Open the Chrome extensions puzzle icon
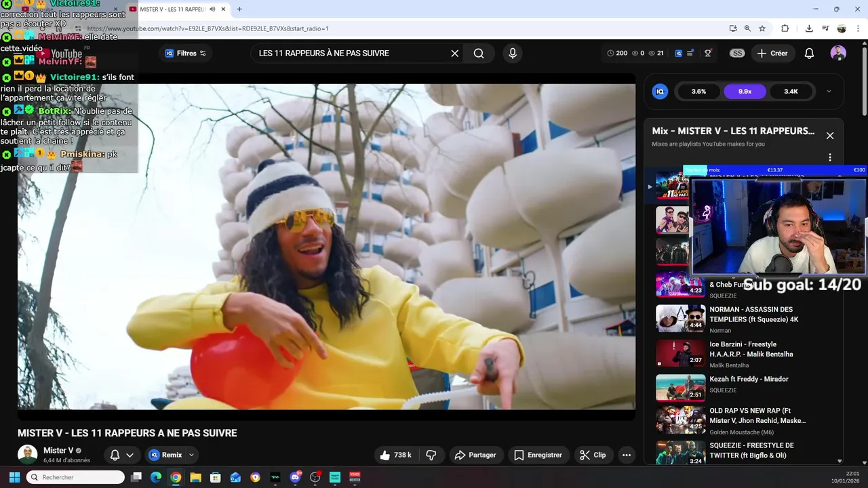This screenshot has height=488, width=868. 785,28
